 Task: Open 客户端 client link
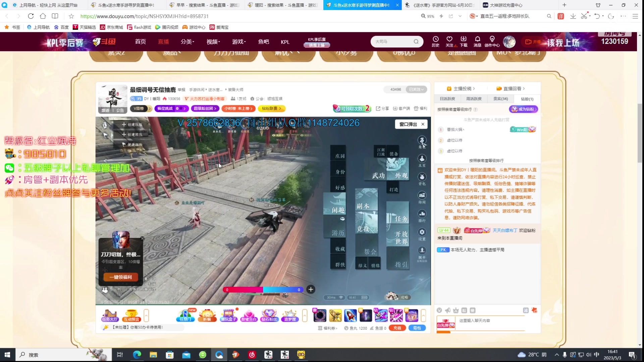tap(401, 109)
